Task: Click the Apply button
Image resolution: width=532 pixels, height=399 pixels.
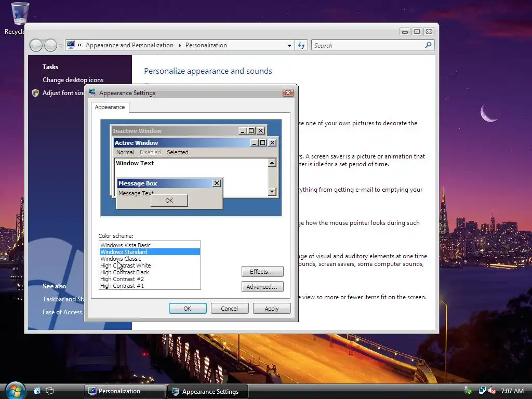Action: coord(271,309)
